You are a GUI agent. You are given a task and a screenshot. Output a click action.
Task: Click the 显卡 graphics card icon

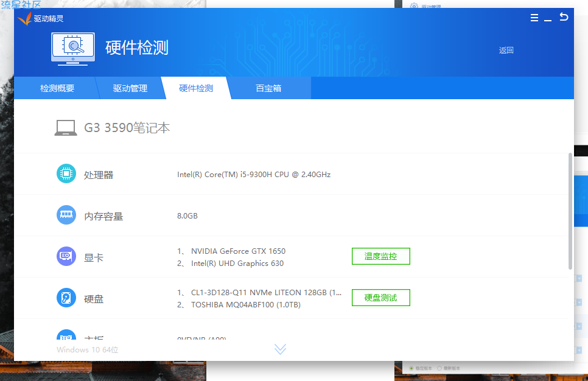pyautogui.click(x=66, y=256)
